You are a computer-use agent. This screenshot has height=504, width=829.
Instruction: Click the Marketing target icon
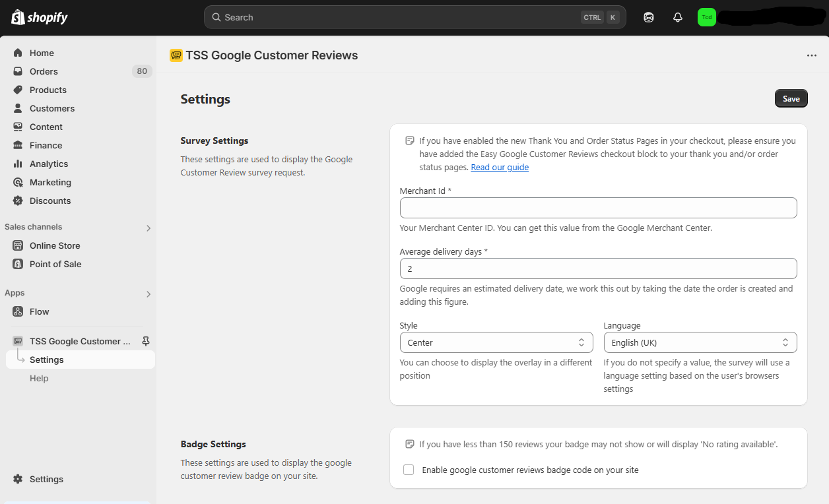[18, 182]
